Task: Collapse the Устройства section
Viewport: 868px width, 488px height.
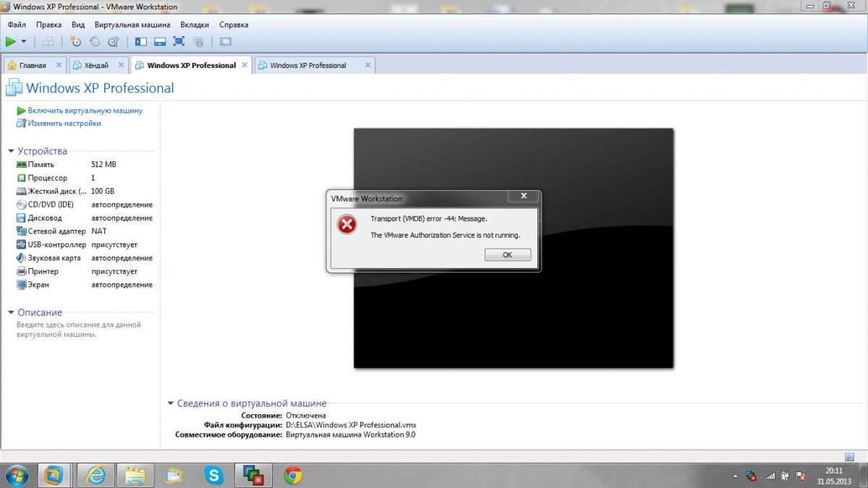Action: click(x=11, y=151)
